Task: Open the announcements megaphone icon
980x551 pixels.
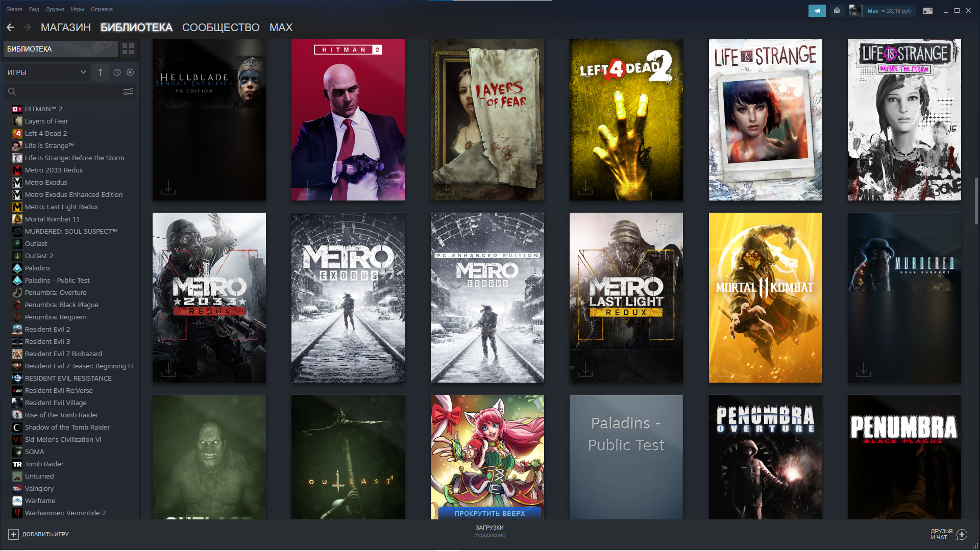Action: 817,10
